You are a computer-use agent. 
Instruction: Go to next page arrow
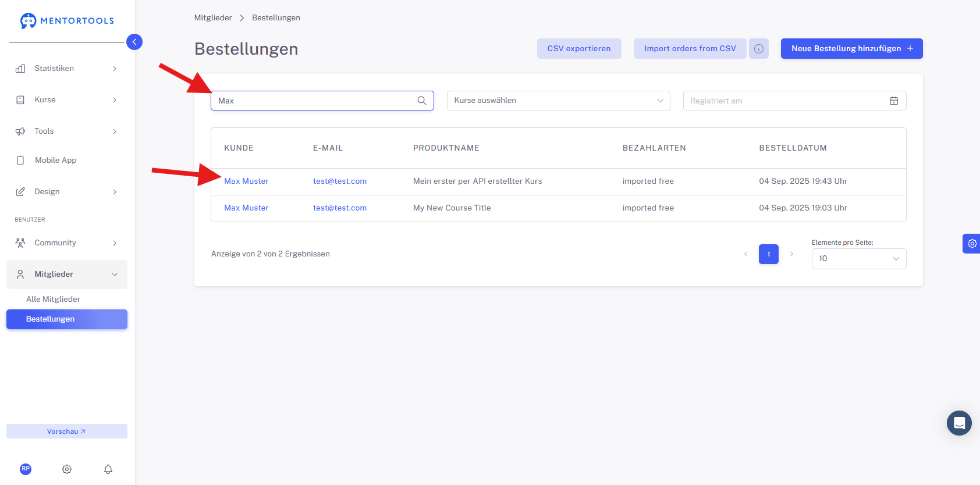[791, 254]
